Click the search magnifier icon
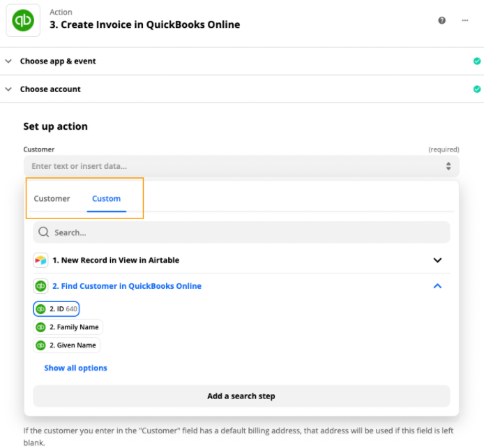484x448 pixels. click(43, 232)
